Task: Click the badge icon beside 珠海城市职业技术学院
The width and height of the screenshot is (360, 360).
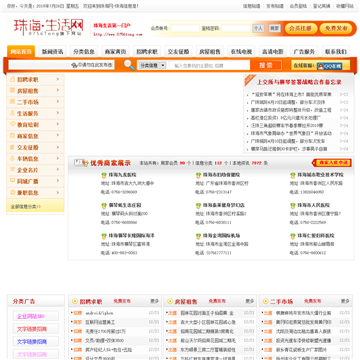Action: point(293,175)
